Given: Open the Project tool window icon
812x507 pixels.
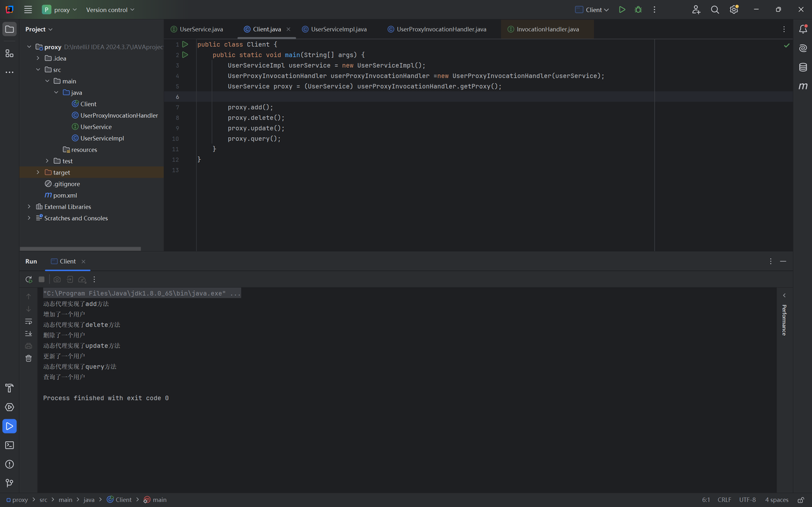Looking at the screenshot, I should click(10, 29).
